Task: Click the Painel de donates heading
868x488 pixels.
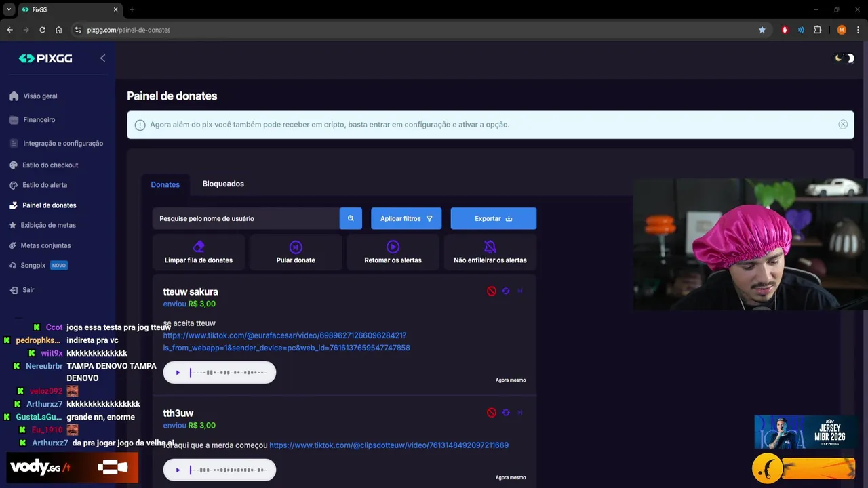Action: (172, 96)
